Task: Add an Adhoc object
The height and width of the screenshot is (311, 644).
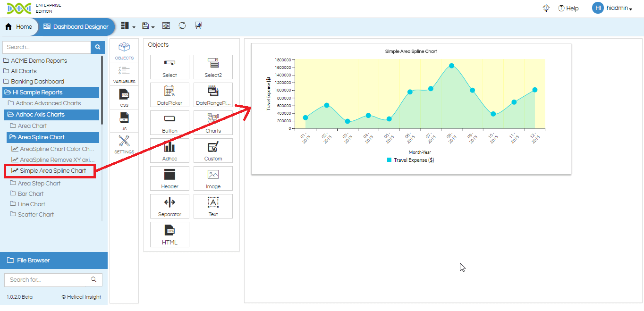Action: [169, 151]
